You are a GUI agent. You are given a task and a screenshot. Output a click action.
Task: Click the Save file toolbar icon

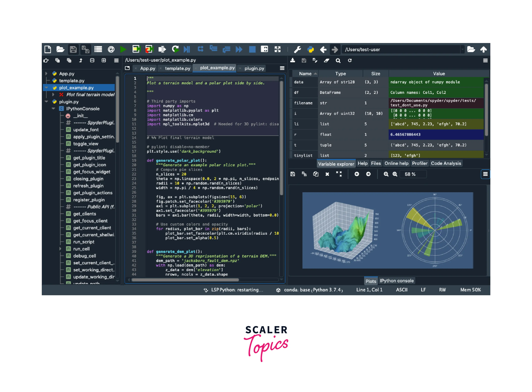pyautogui.click(x=73, y=49)
